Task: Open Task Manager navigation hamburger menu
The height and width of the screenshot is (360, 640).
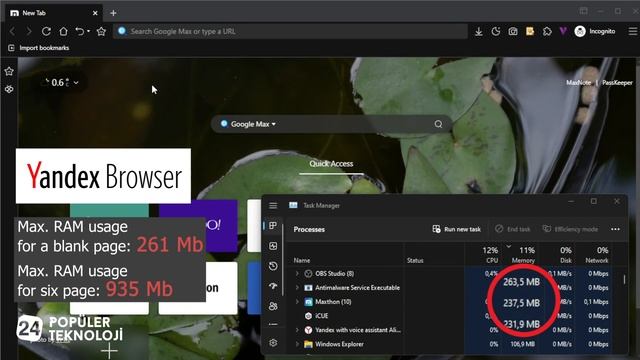Action: [x=273, y=205]
